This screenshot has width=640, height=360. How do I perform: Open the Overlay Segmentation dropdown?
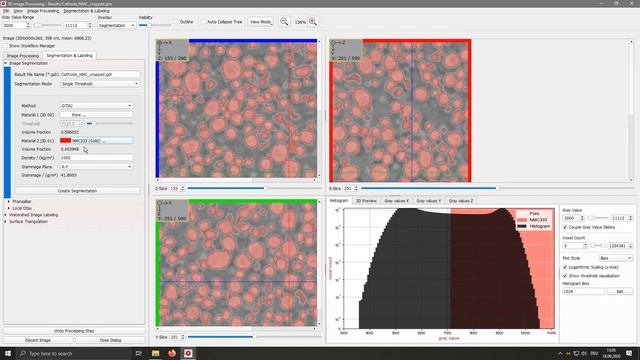tap(116, 25)
